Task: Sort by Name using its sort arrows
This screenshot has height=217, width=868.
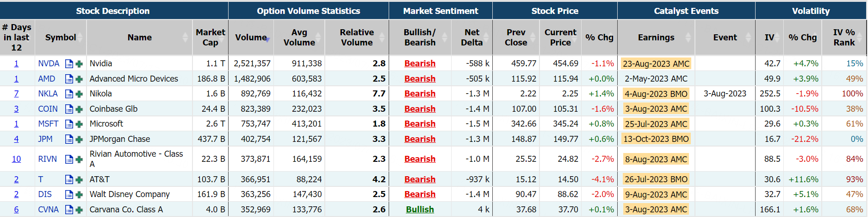Action: [186, 38]
